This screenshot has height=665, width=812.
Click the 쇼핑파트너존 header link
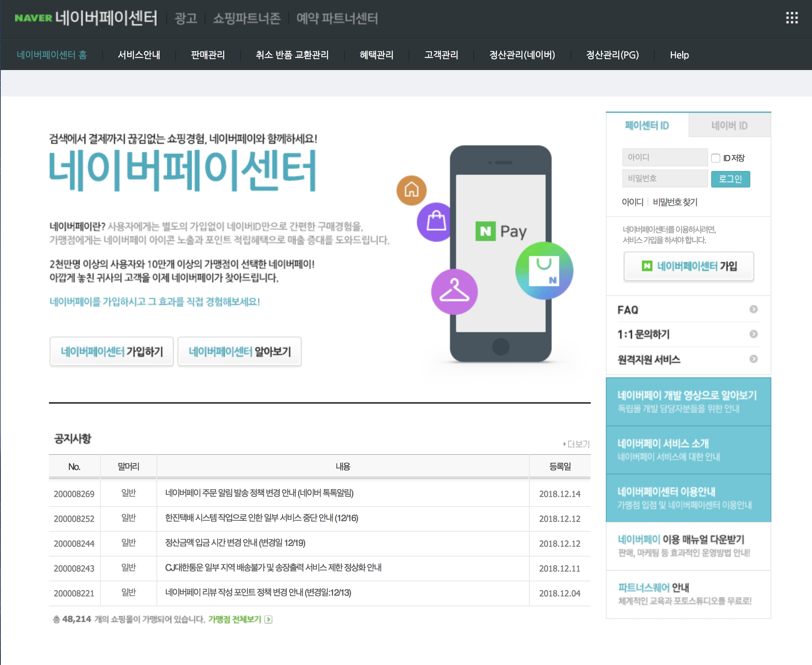coord(246,18)
